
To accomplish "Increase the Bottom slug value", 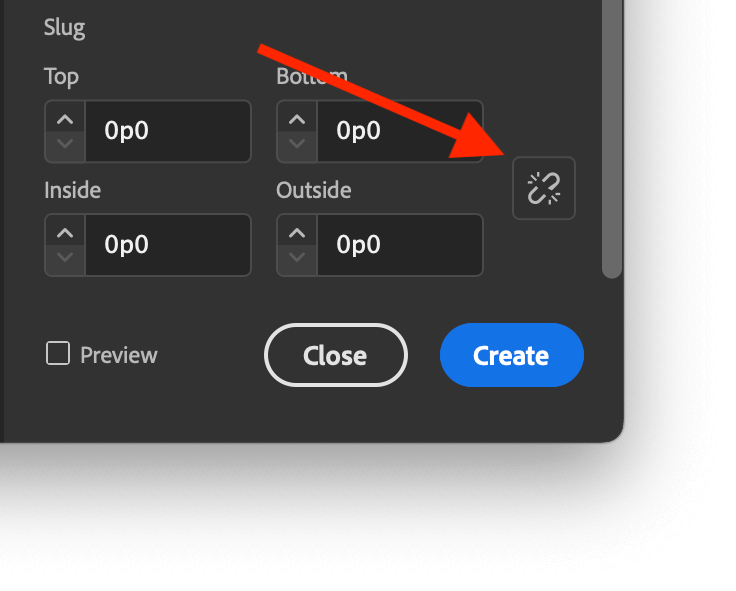I will (297, 119).
